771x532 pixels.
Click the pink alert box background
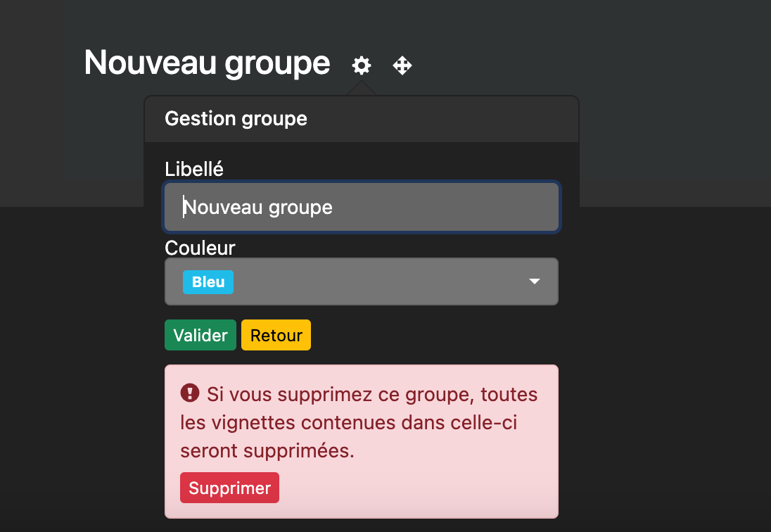click(418, 487)
